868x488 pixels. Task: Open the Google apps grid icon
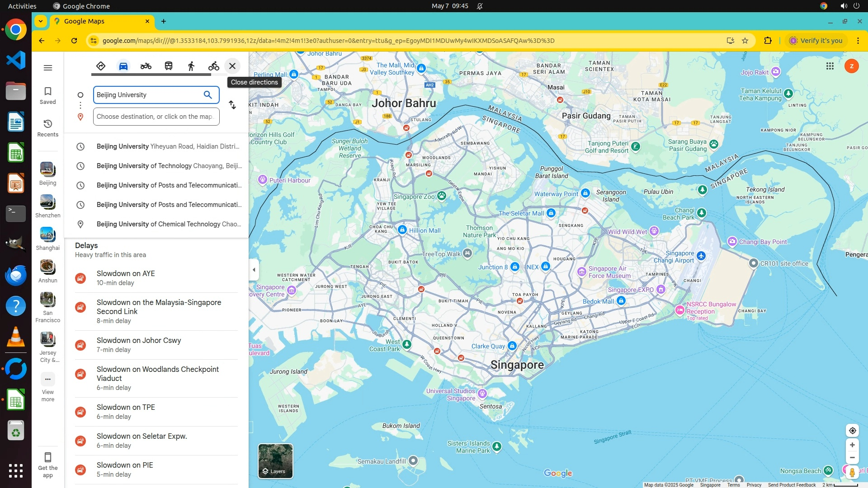tap(830, 66)
